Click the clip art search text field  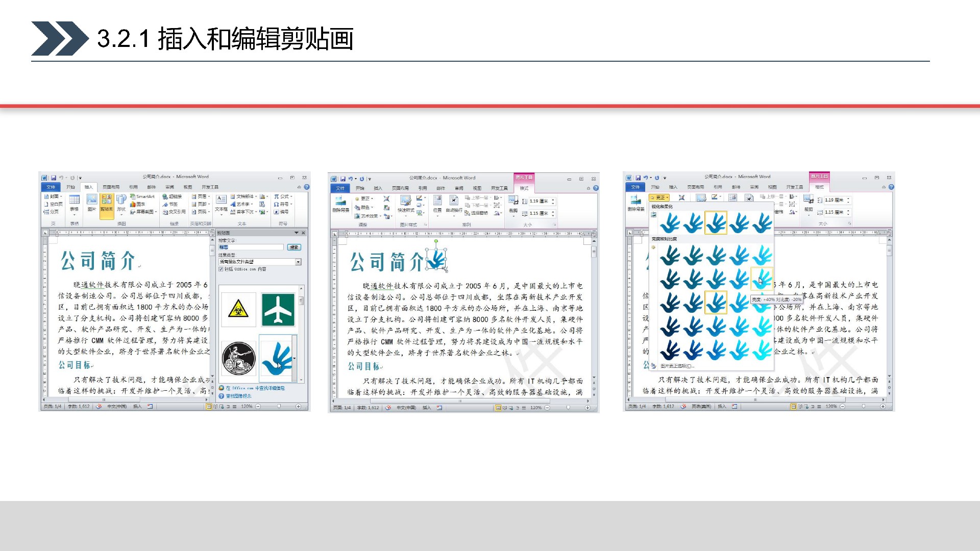[x=251, y=247]
